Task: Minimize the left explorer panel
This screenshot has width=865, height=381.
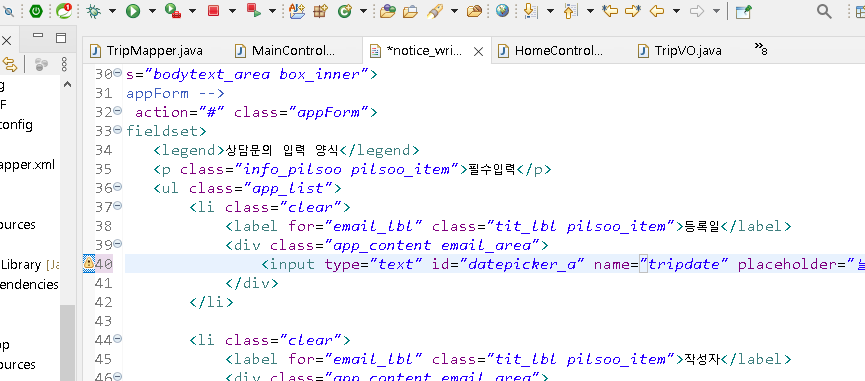Action: [38, 36]
